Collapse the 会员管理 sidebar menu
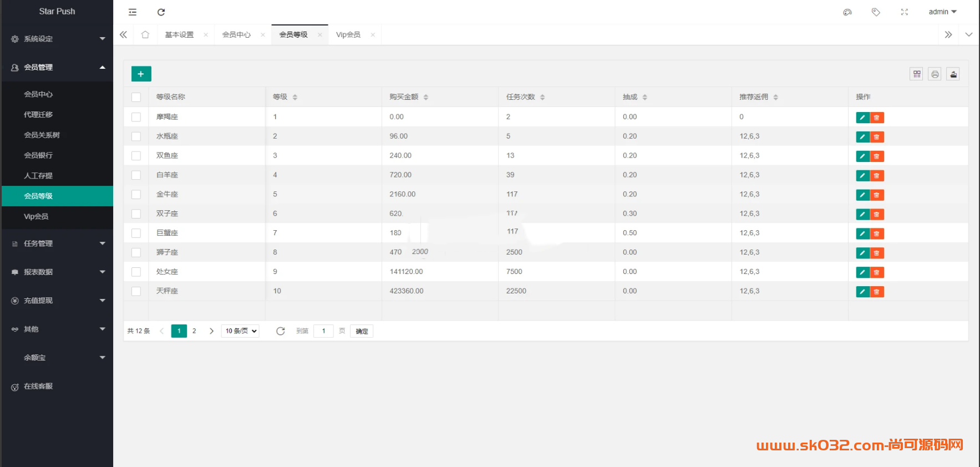Viewport: 980px width, 467px height. coord(57,67)
